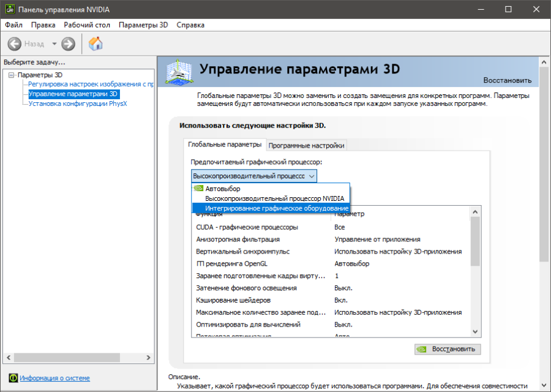Image resolution: width=551 pixels, height=392 pixels.
Task: Open the Home icon in toolbar
Action: tap(96, 43)
